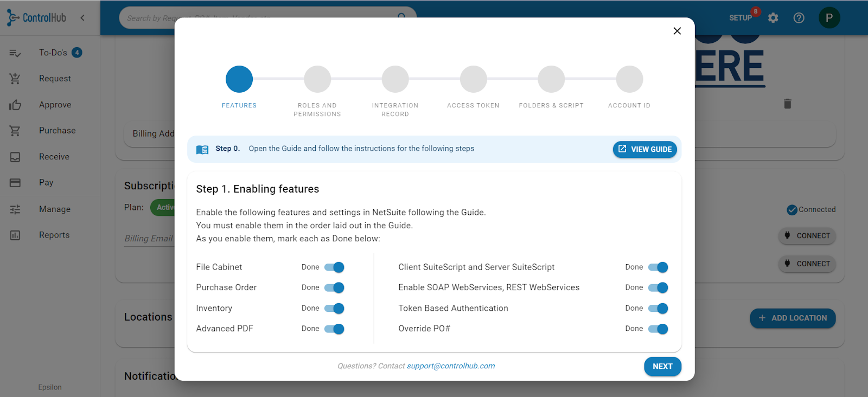
Task: Close the setup dialog with X
Action: click(677, 31)
